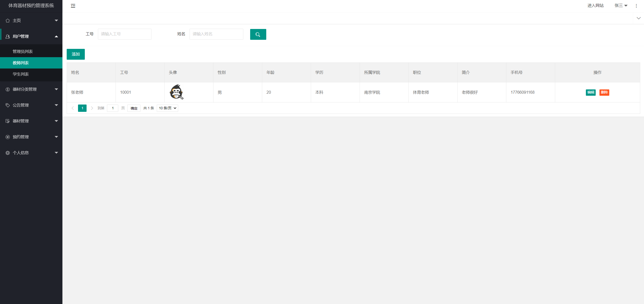This screenshot has height=304, width=644.
Task: Click the next page arrow icon
Action: 92,108
